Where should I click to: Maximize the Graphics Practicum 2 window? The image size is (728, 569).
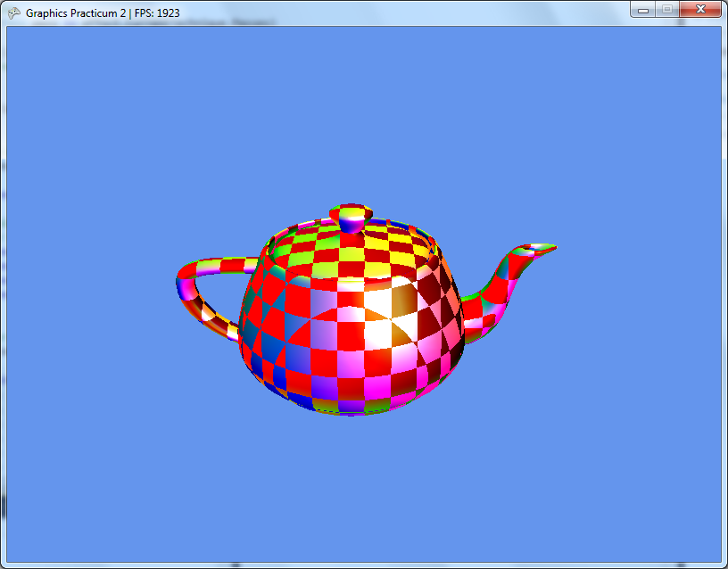pyautogui.click(x=666, y=10)
